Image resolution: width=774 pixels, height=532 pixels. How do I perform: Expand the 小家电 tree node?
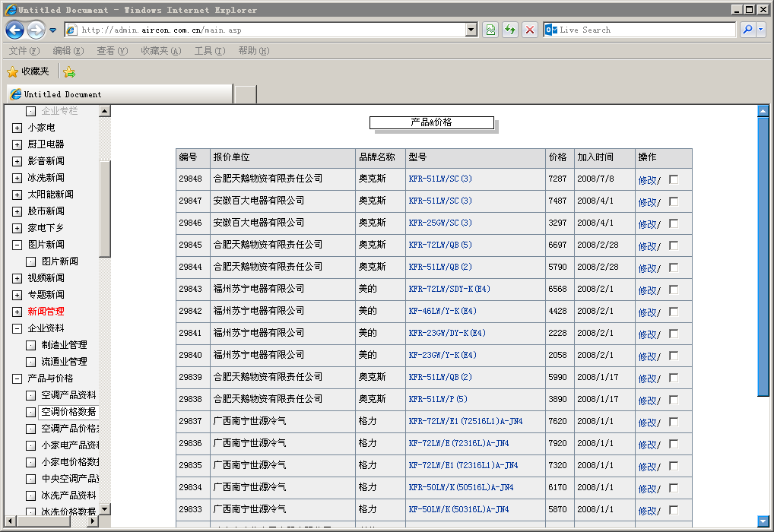[x=17, y=128]
